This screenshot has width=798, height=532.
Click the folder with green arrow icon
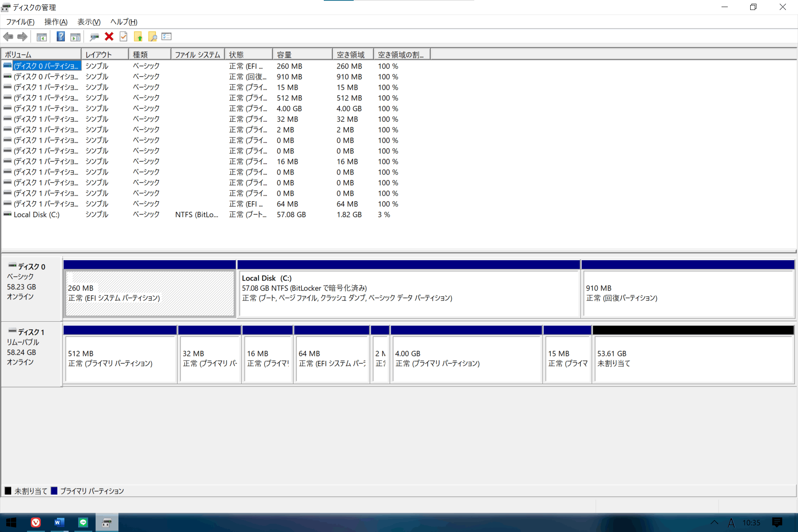138,37
